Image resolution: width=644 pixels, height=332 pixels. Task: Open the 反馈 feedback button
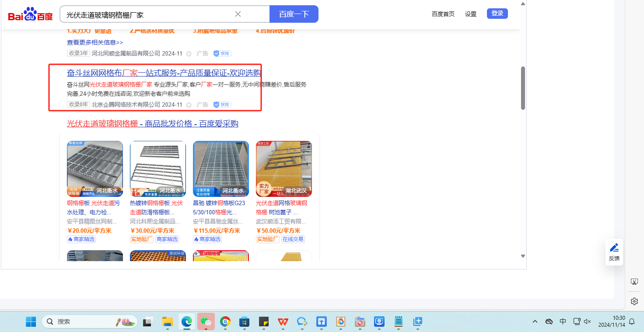pos(614,252)
